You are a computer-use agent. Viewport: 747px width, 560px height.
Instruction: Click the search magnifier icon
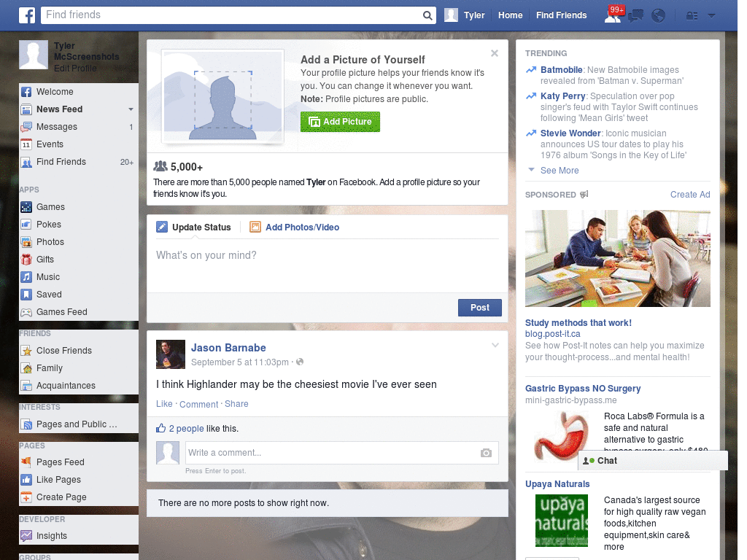click(x=427, y=15)
